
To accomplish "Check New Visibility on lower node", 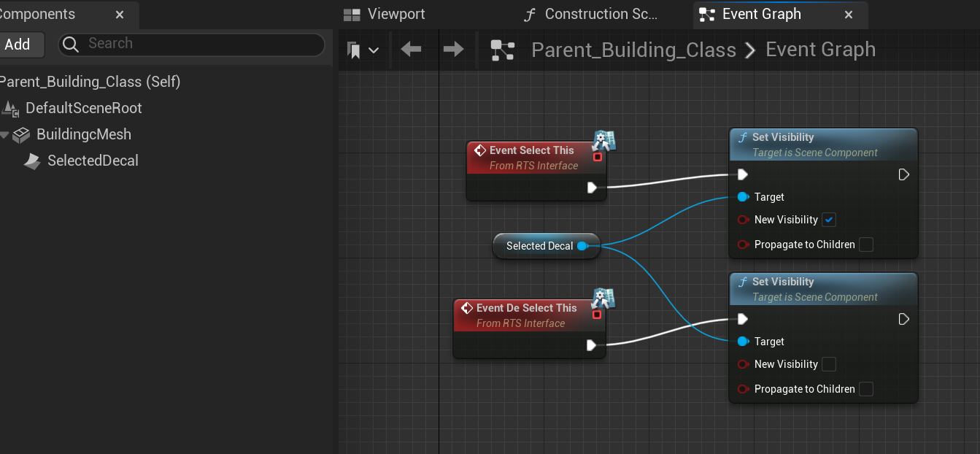I will 829,364.
